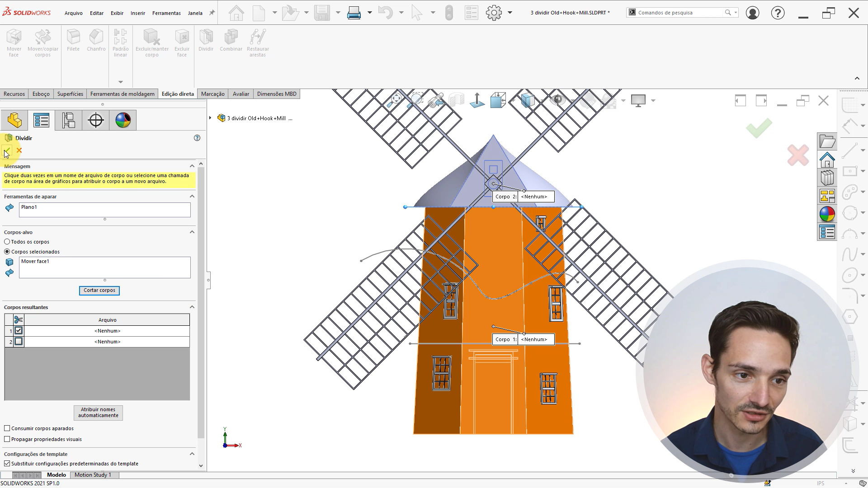Collapse Configurações de template section
This screenshot has height=488, width=868.
click(192, 454)
